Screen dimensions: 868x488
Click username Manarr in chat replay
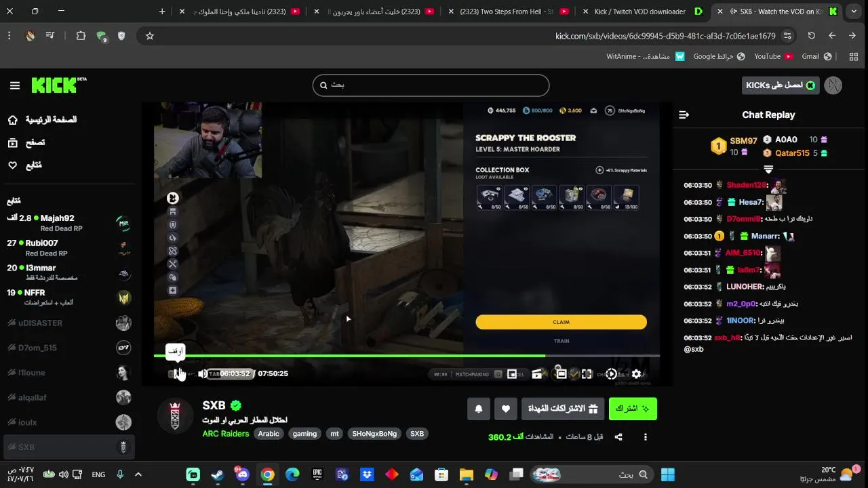pos(766,236)
